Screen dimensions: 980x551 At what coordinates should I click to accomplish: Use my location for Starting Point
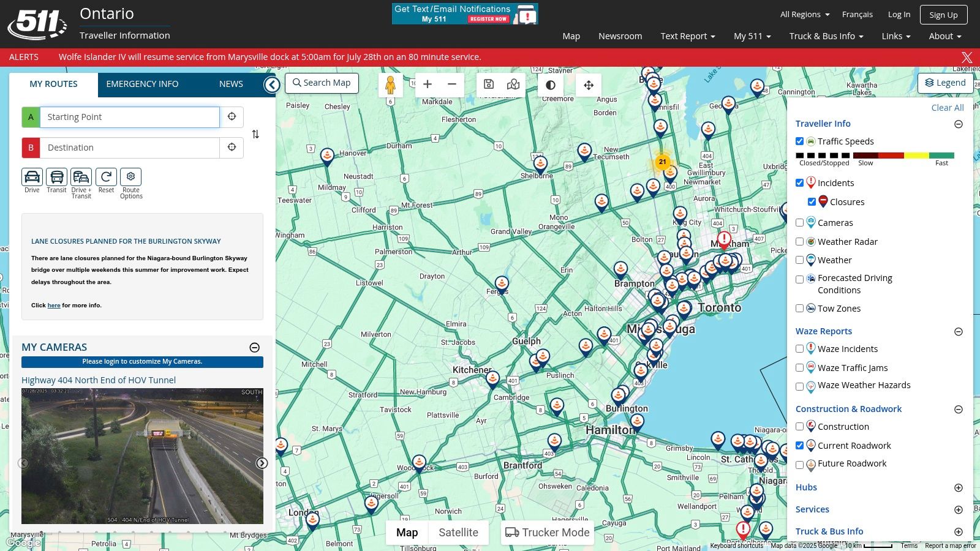tap(232, 117)
